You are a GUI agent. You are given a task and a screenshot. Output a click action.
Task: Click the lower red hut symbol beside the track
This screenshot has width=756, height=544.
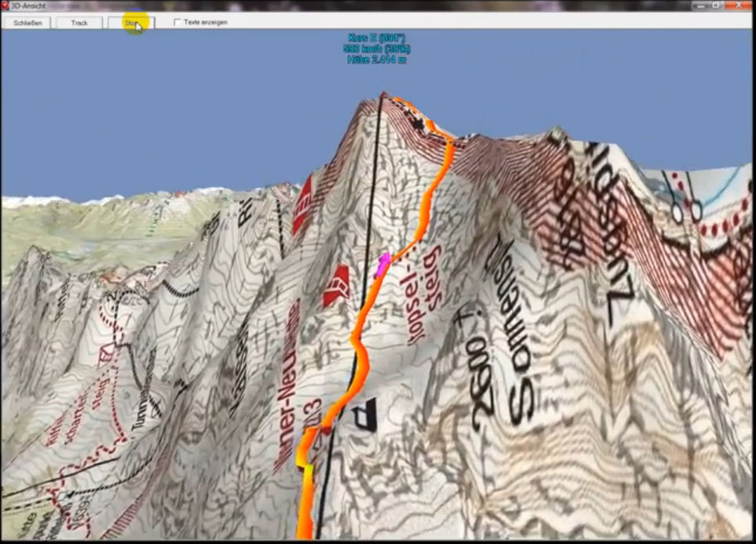[336, 286]
